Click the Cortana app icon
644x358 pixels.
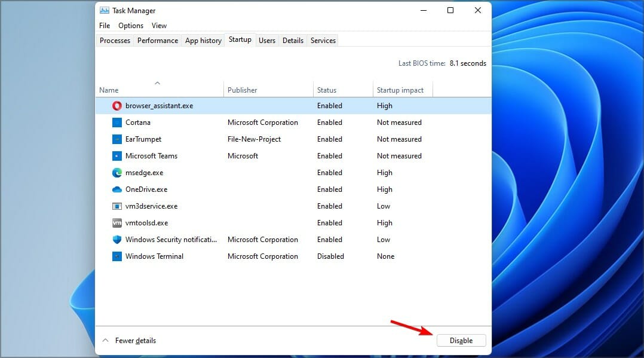point(117,123)
